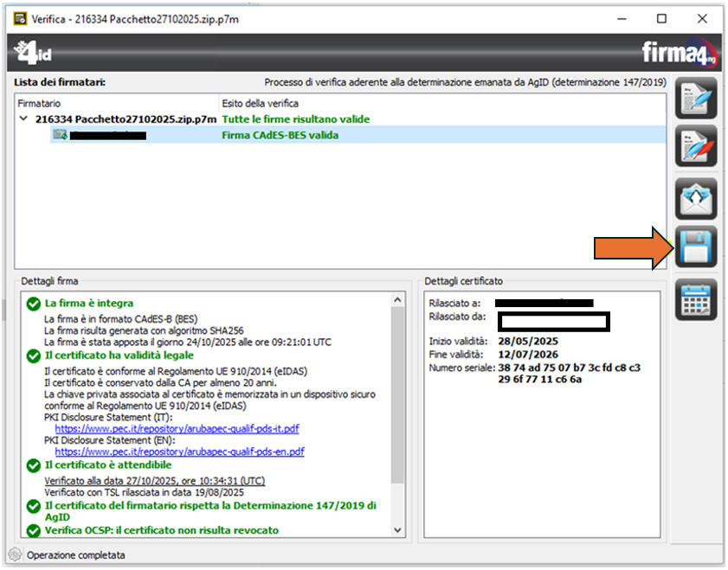Click the floppy disk save icon
The image size is (728, 570).
[696, 248]
